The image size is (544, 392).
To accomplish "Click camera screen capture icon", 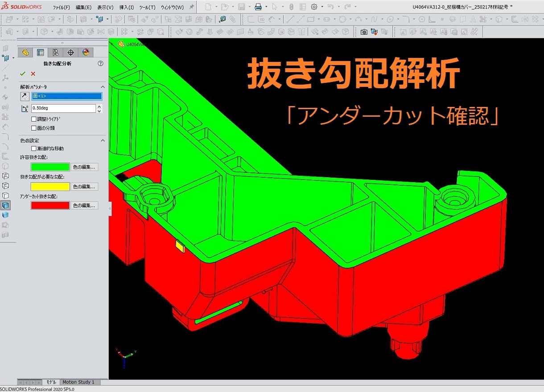I will pyautogui.click(x=364, y=32).
